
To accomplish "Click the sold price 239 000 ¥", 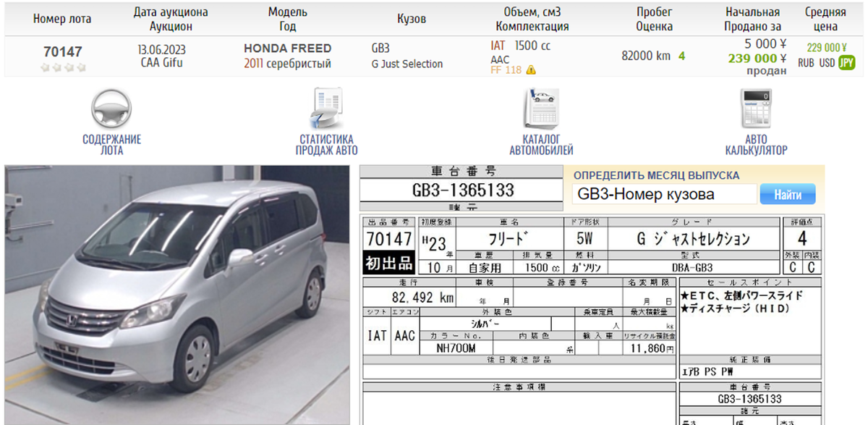I will [757, 58].
